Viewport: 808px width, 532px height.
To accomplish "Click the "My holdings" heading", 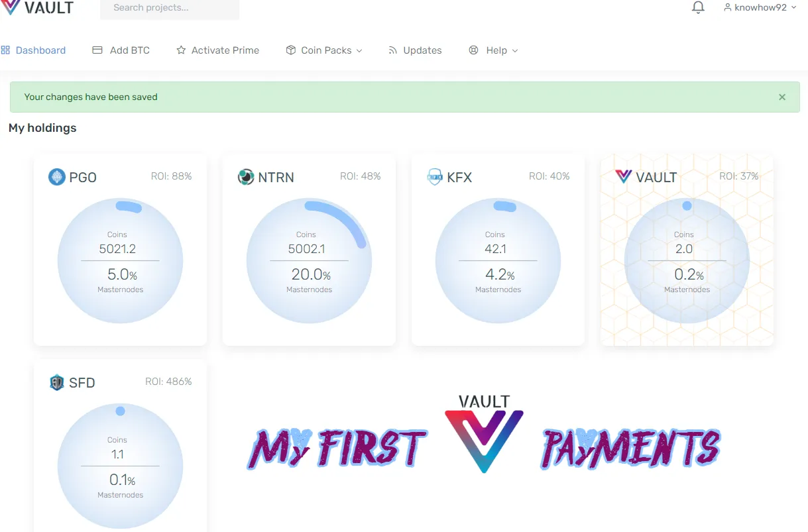I will coord(42,128).
